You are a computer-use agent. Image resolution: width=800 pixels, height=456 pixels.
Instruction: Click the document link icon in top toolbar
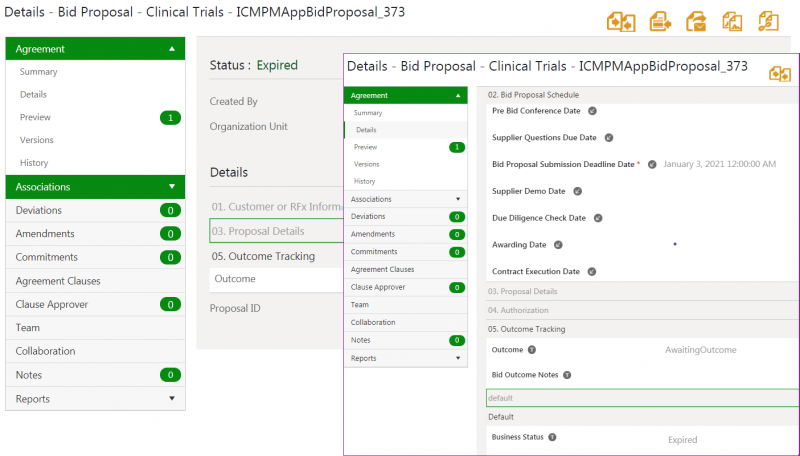pyautogui.click(x=768, y=22)
